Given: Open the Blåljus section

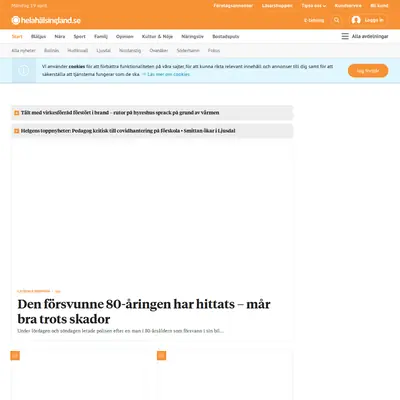Looking at the screenshot, I should [x=38, y=36].
